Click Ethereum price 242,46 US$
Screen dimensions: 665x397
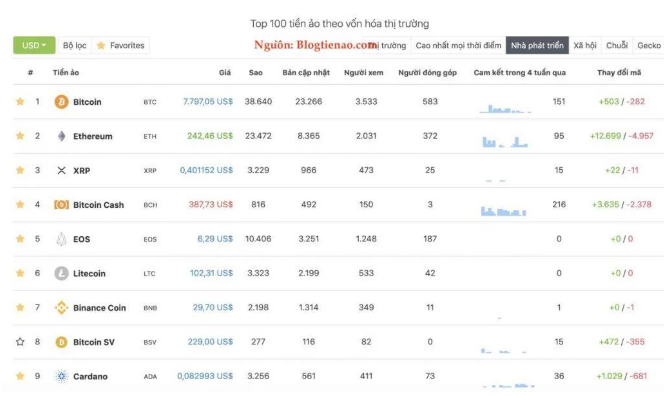click(x=210, y=136)
